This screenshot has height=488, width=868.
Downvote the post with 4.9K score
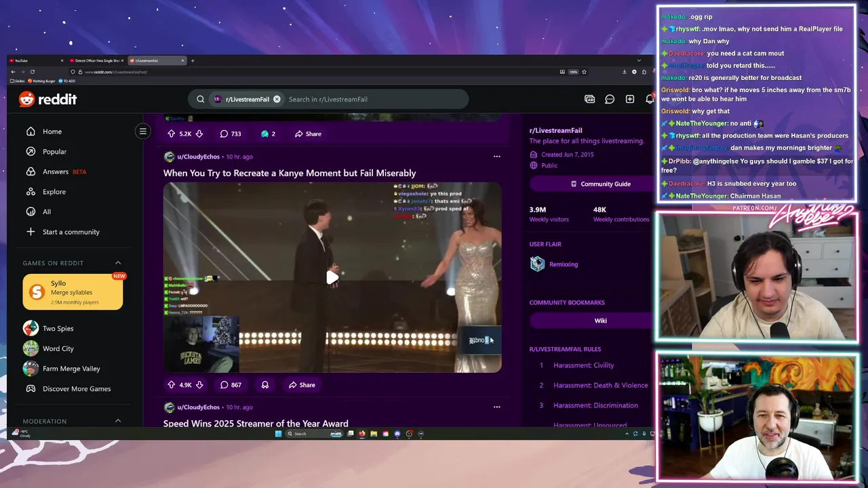pyautogui.click(x=199, y=385)
